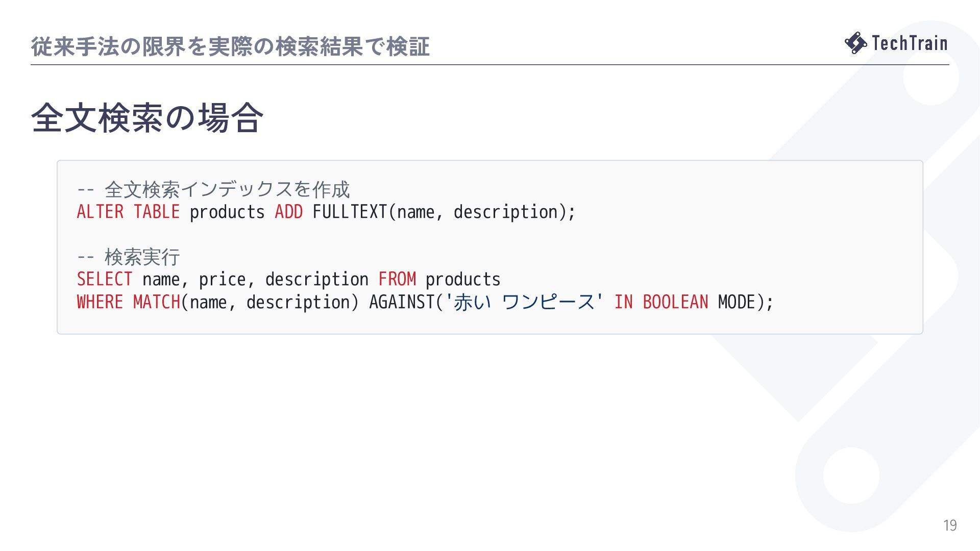Viewport: 980px width, 551px height.
Task: Click the comment line 検索実行
Action: tap(129, 257)
